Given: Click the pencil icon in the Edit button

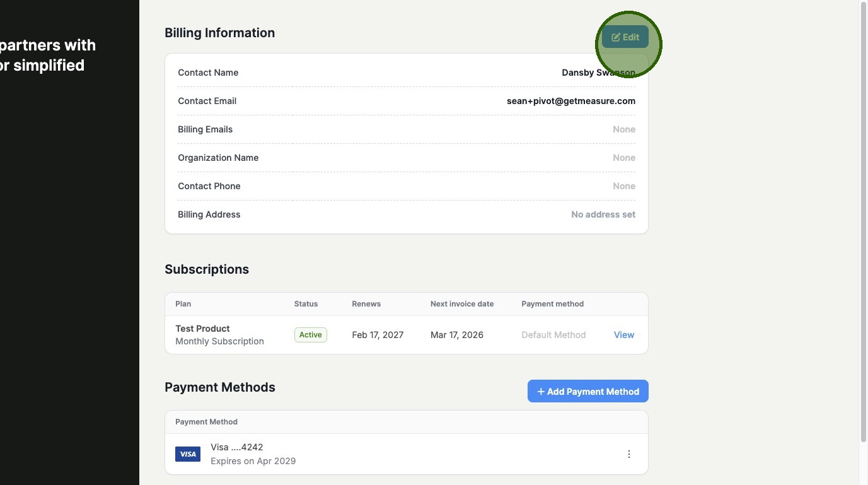Looking at the screenshot, I should point(615,37).
